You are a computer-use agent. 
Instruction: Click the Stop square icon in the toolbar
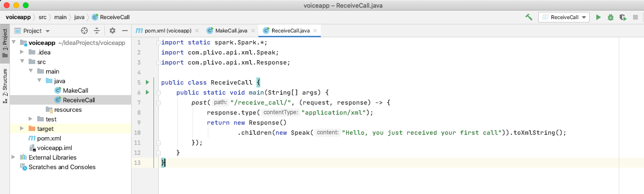[635, 17]
